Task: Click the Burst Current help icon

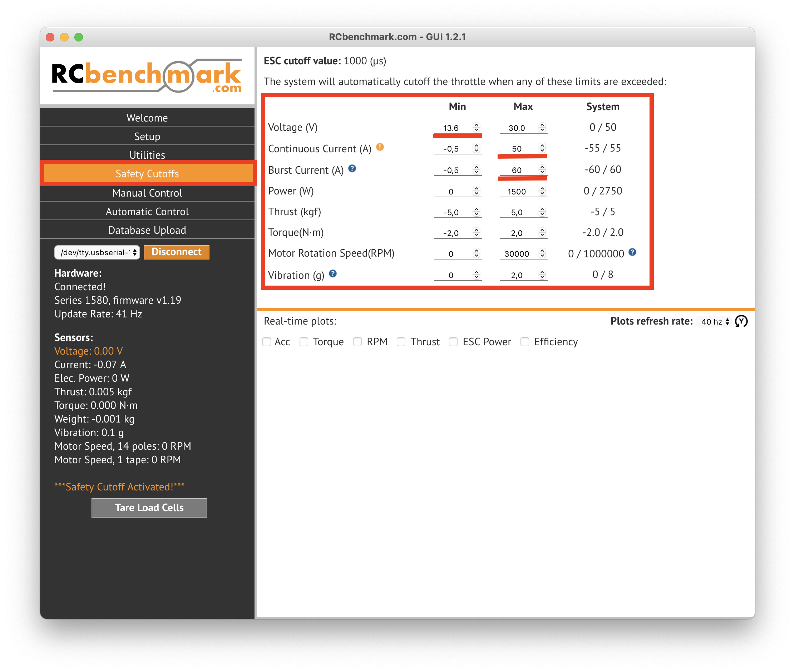Action: click(x=352, y=168)
